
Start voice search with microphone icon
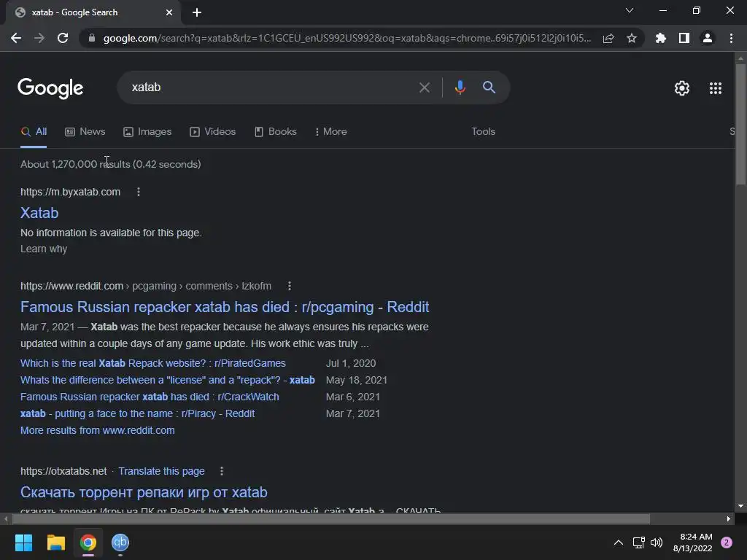click(460, 87)
